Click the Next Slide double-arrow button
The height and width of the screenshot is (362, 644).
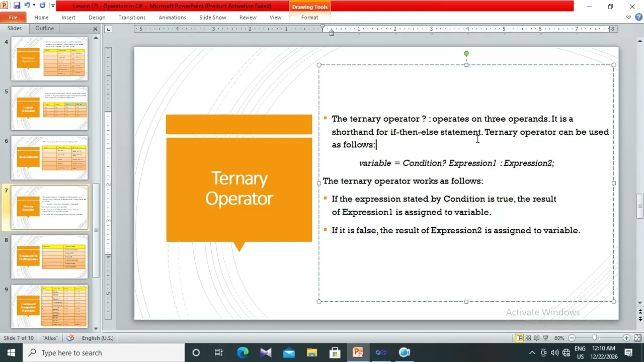640,319
